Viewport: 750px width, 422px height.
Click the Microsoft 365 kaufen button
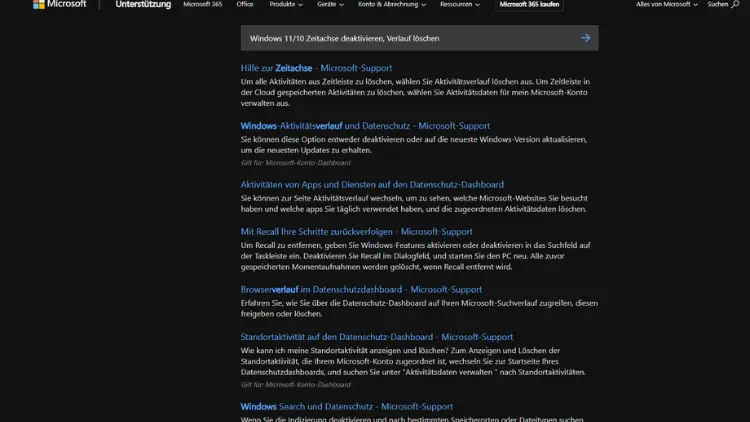pos(529,4)
